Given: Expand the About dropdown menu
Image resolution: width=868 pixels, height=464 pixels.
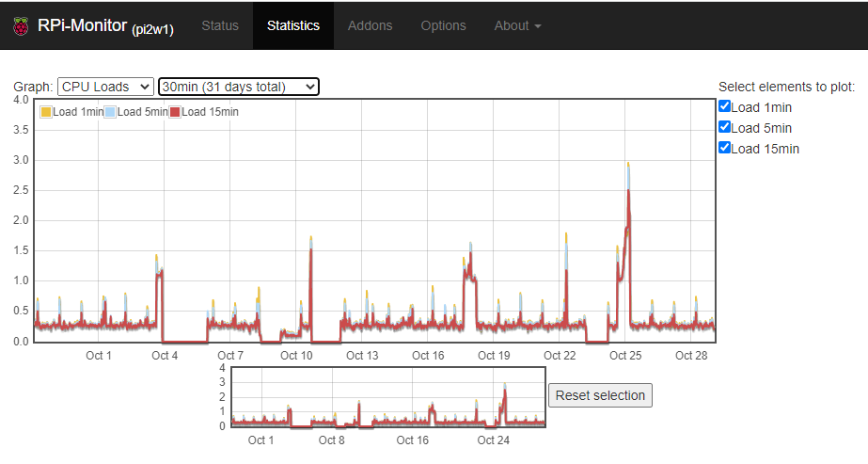Looking at the screenshot, I should coord(517,26).
